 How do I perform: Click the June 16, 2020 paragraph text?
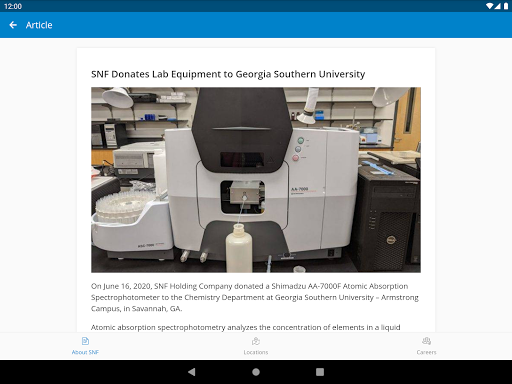coord(255,297)
